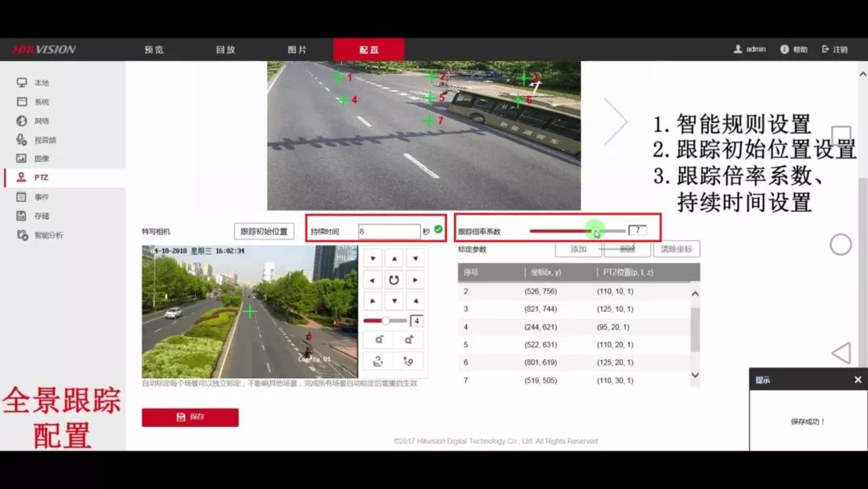Click the 帮助 help icon
Viewport: 868px width, 489px height.
pyautogui.click(x=784, y=49)
